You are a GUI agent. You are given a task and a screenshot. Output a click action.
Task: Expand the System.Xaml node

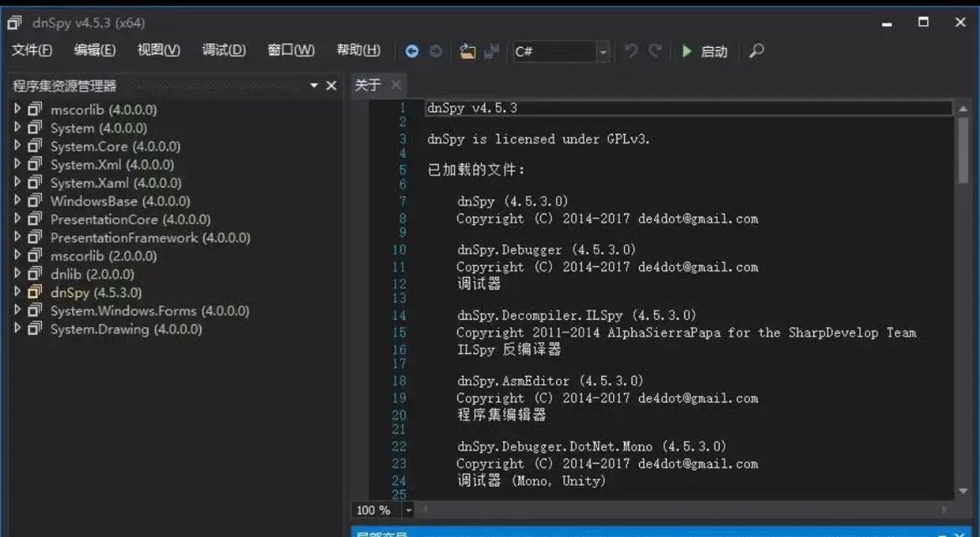point(18,182)
